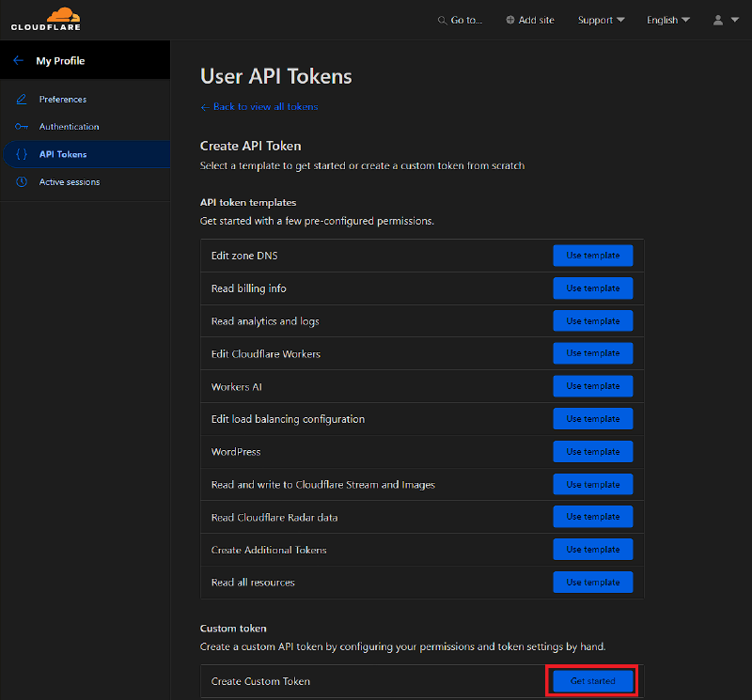Use template for Read all resources
Viewport: 752px width, 700px height.
[x=592, y=583]
